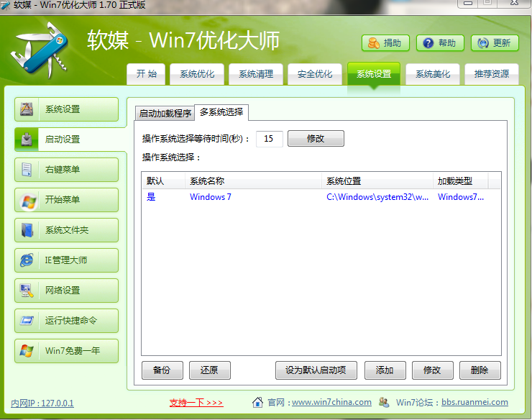Click the IE管理大师 Internet Explorer icon
532x420 pixels.
tap(27, 260)
